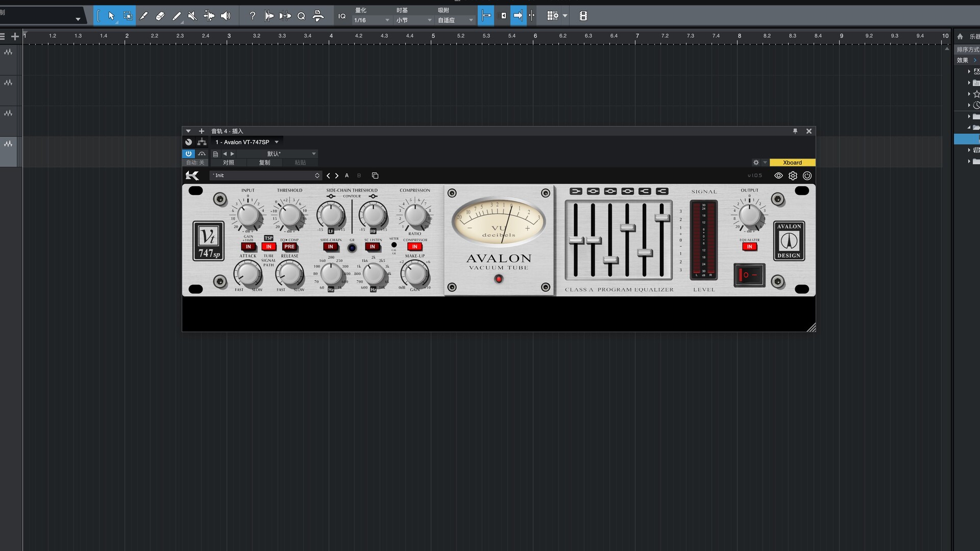
Task: Select the first EQ curve shape button
Action: (x=576, y=191)
